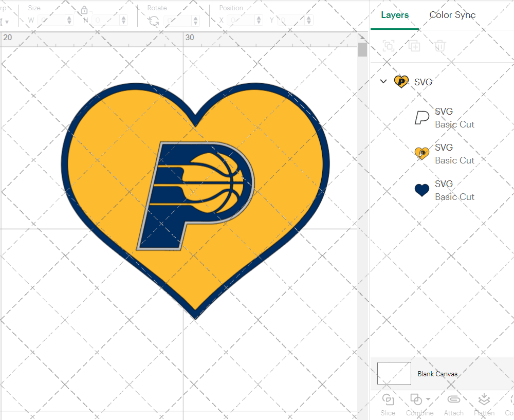Click the Width input field
Screen dimensions: 514x420
[52, 21]
